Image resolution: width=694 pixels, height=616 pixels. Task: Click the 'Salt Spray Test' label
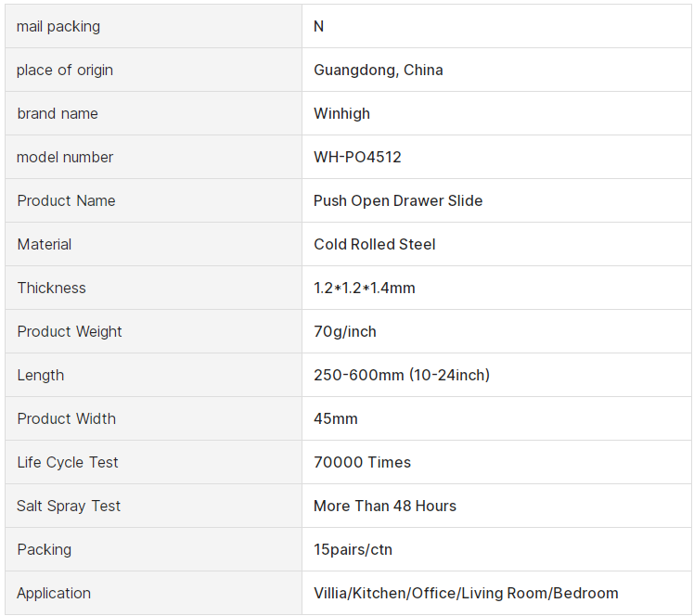pos(69,507)
